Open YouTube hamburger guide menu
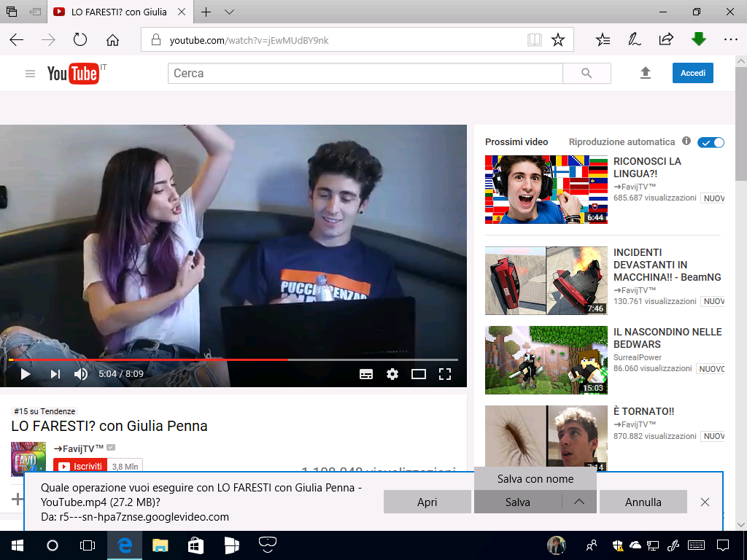The height and width of the screenshot is (560, 747). click(30, 74)
